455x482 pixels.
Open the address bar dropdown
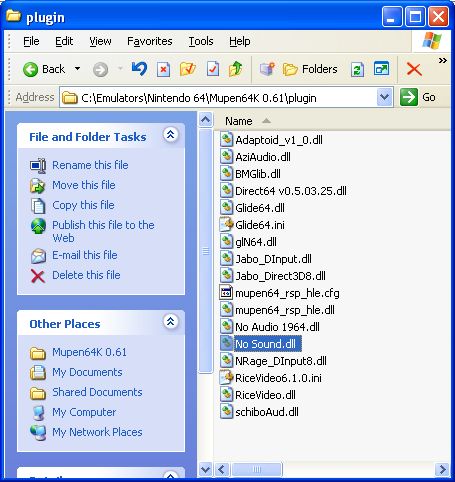385,98
